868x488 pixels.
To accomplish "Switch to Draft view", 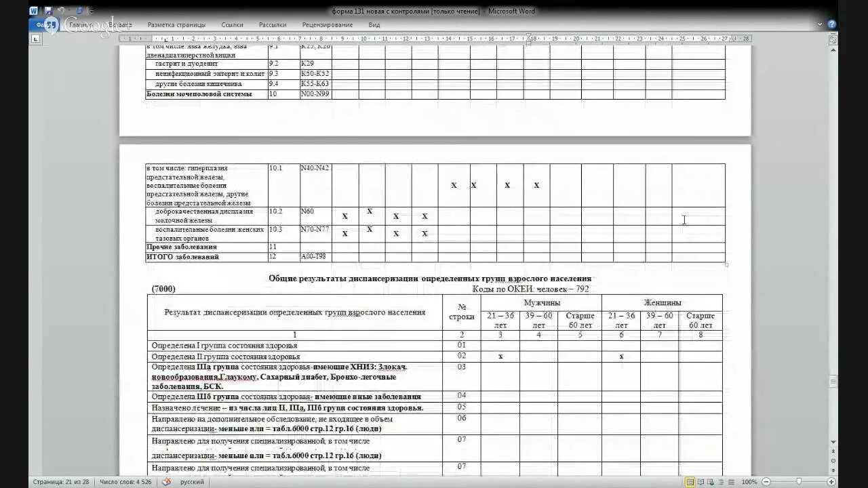I will pos(730,482).
